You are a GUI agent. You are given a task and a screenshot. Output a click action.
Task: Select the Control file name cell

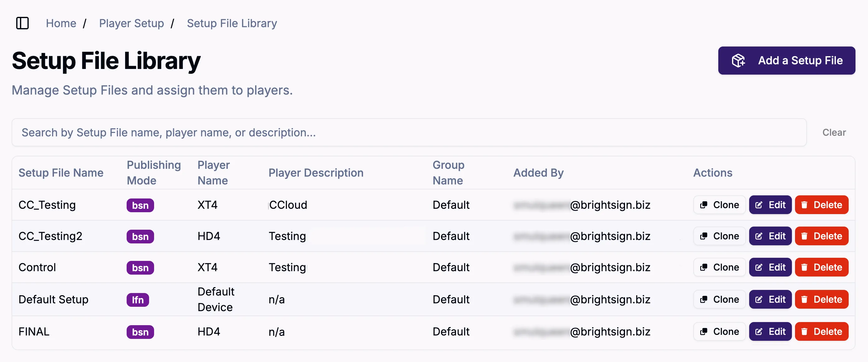coord(37,267)
